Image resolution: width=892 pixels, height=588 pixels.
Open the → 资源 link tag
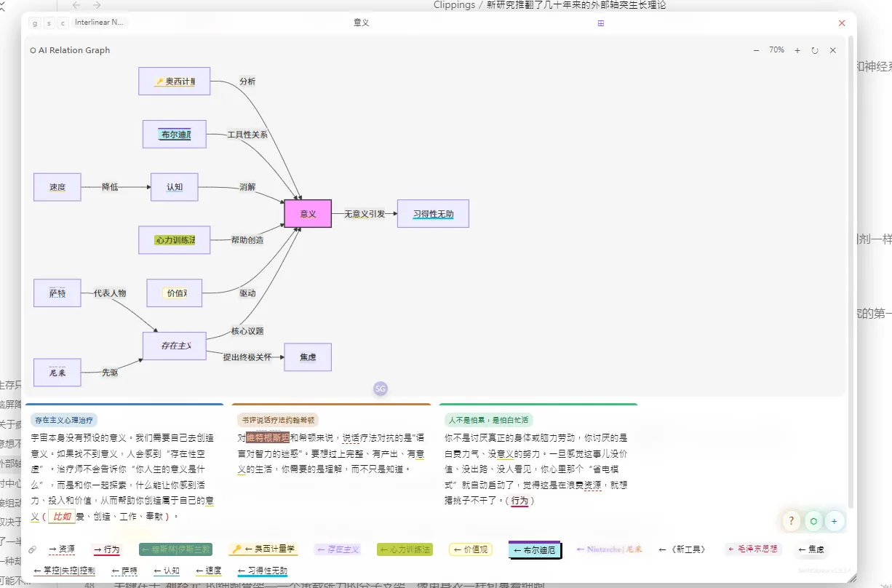click(62, 549)
